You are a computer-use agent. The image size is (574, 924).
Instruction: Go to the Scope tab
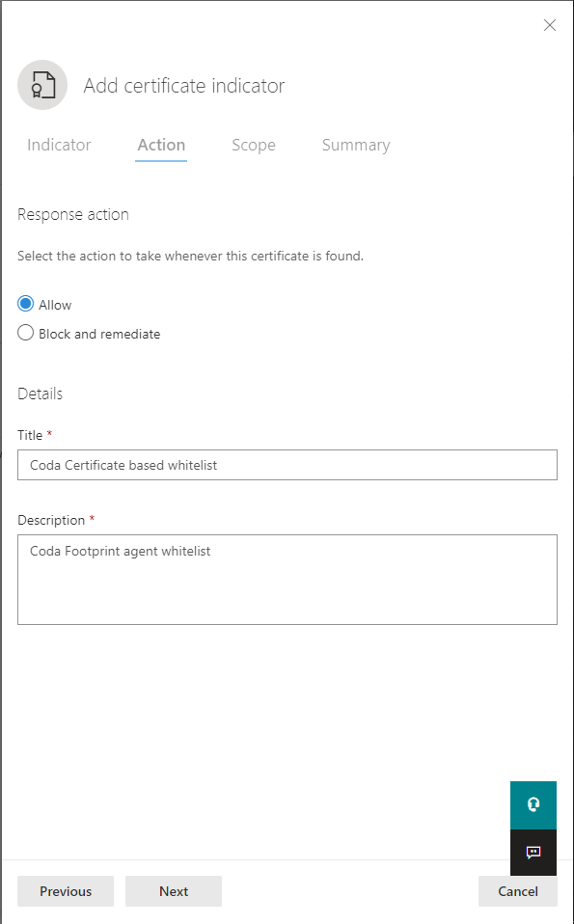coord(254,145)
